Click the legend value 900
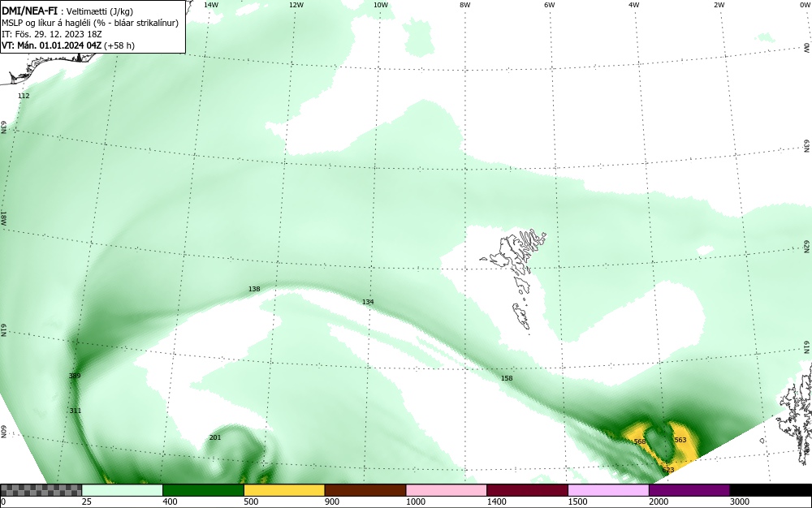 (x=332, y=502)
